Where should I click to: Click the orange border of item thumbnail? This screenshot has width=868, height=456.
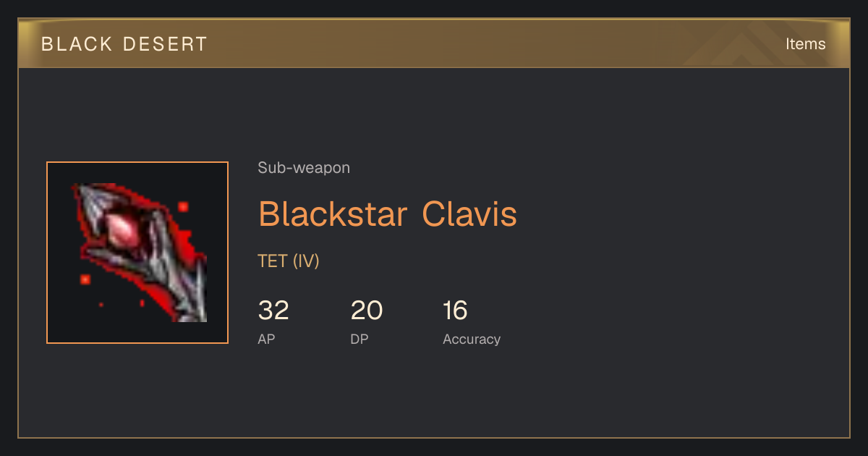[x=137, y=163]
